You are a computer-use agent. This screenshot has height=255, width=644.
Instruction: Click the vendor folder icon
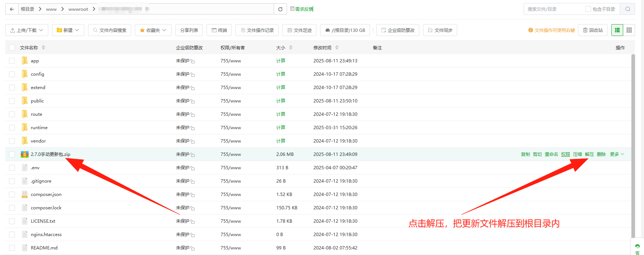coord(25,141)
